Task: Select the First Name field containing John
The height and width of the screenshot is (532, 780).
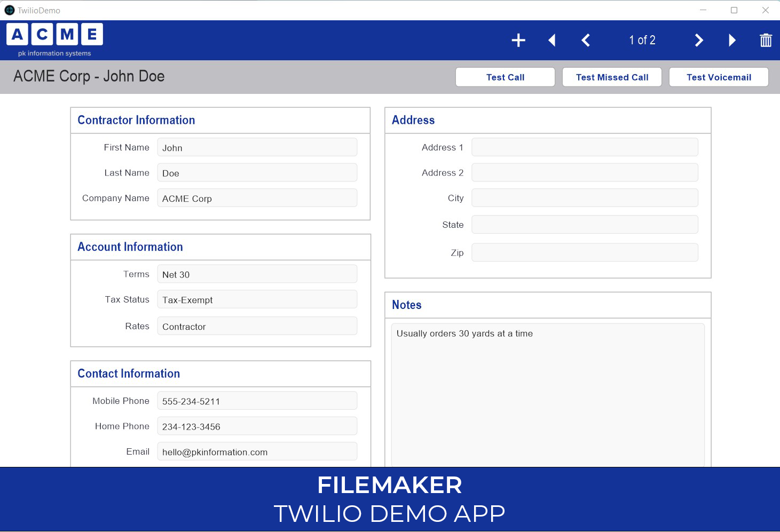Action: point(257,147)
